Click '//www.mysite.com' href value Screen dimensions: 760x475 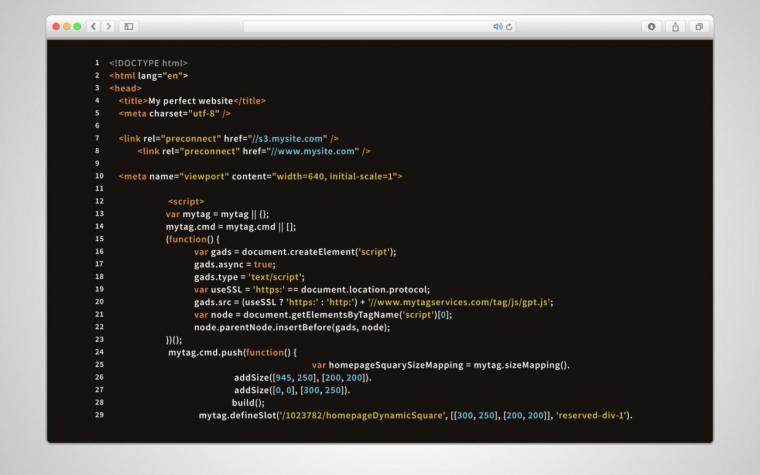click(x=313, y=151)
